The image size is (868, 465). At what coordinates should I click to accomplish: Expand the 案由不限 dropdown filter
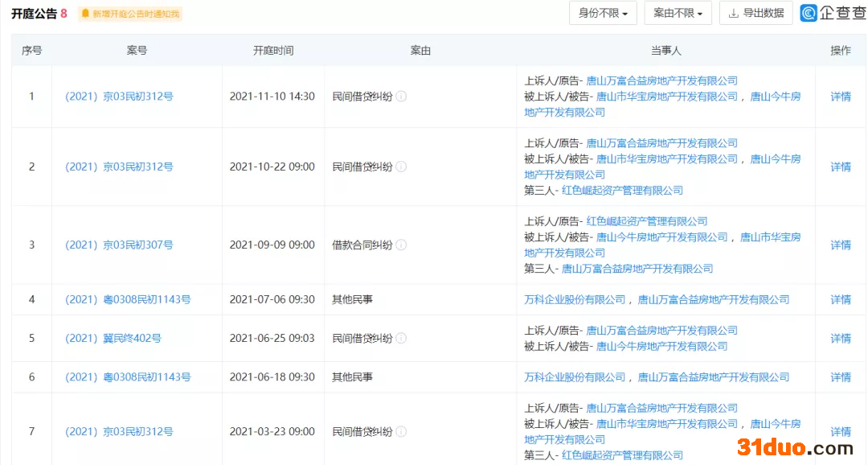point(678,13)
